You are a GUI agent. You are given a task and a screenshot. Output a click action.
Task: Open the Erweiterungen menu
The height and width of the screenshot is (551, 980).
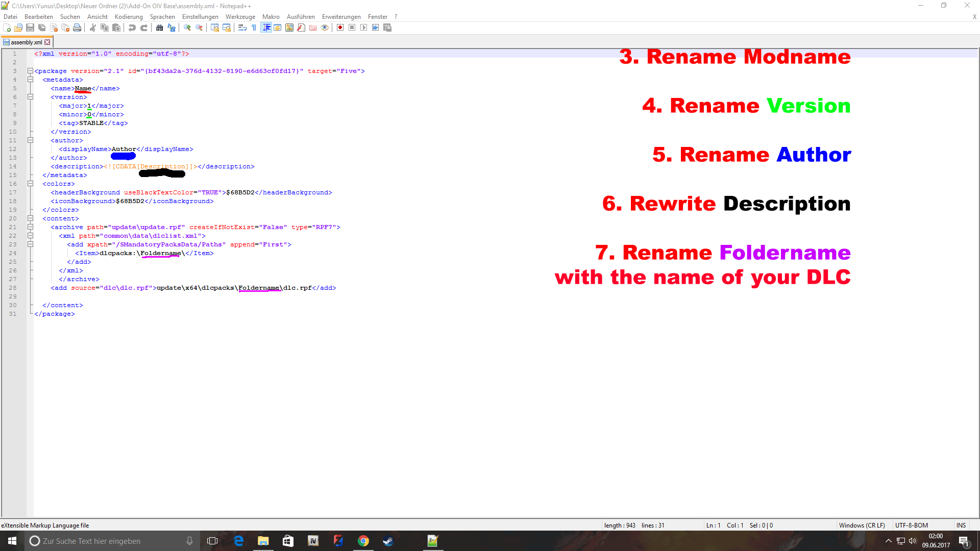tap(341, 17)
